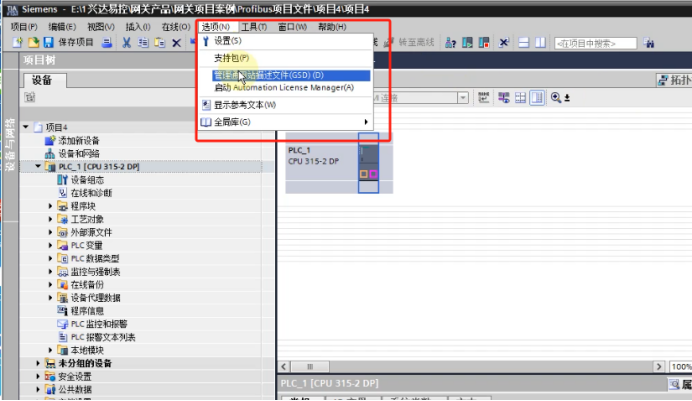Image resolution: width=692 pixels, height=401 pixels.
Task: Click the PLC 监控和报警 tree item
Action: click(99, 324)
